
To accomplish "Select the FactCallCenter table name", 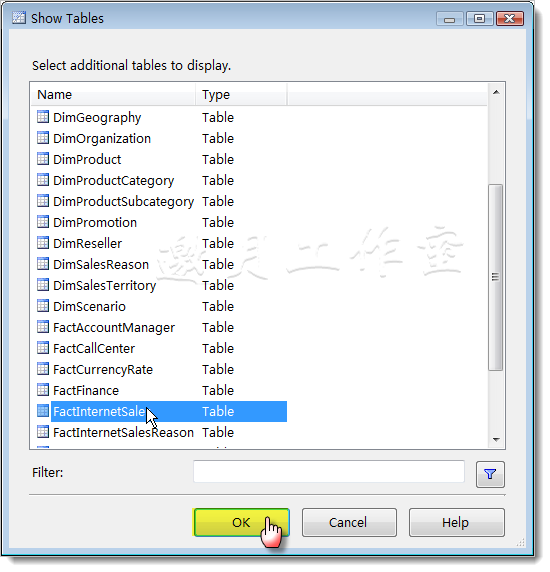I will pyautogui.click(x=94, y=348).
